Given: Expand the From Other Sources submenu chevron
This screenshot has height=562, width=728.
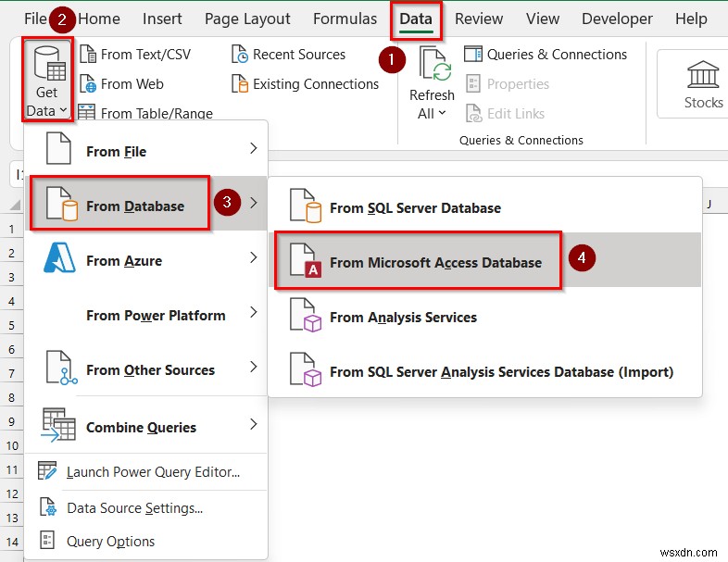Looking at the screenshot, I should point(254,367).
